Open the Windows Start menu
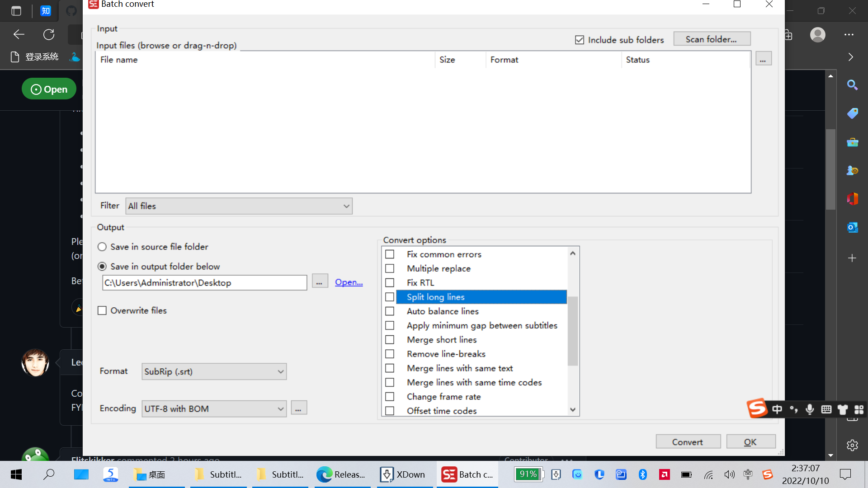Image resolution: width=868 pixels, height=488 pixels. tap(15, 474)
